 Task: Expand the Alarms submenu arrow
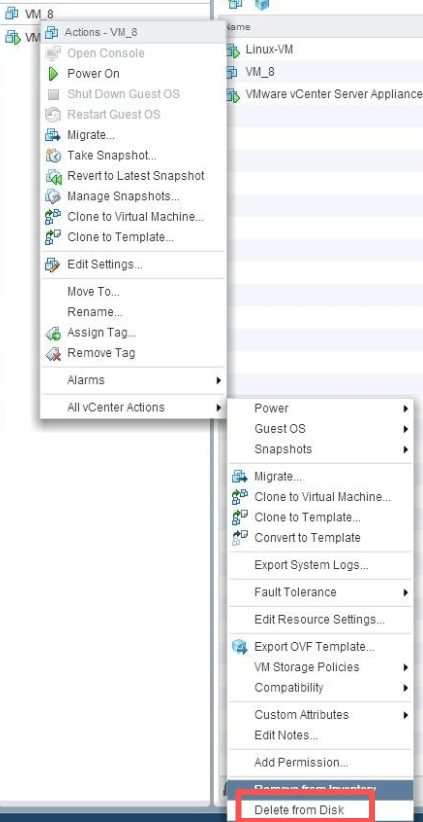coord(218,381)
